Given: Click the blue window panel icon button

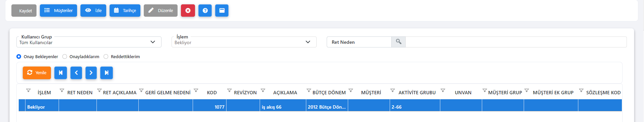Looking at the screenshot, I should click(x=222, y=11).
